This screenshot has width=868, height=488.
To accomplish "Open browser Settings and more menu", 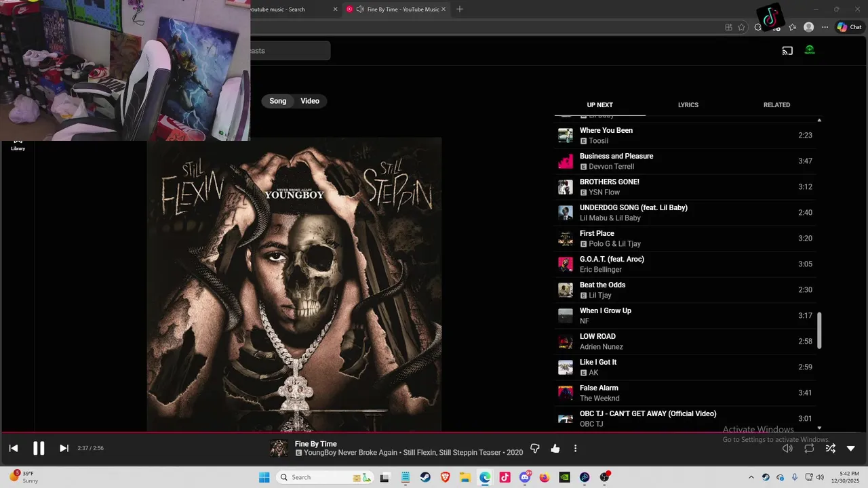I will pos(825,27).
